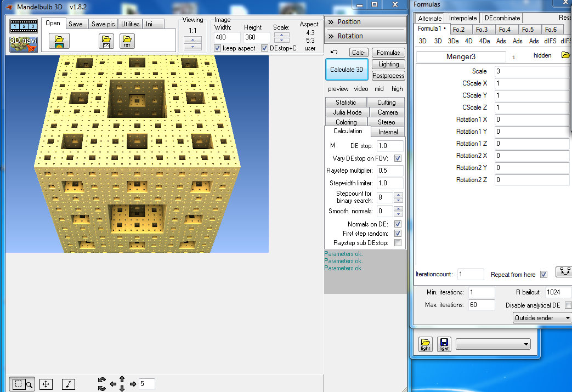This screenshot has height=392, width=572.
Task: Open the Postprocess button
Action: point(388,76)
